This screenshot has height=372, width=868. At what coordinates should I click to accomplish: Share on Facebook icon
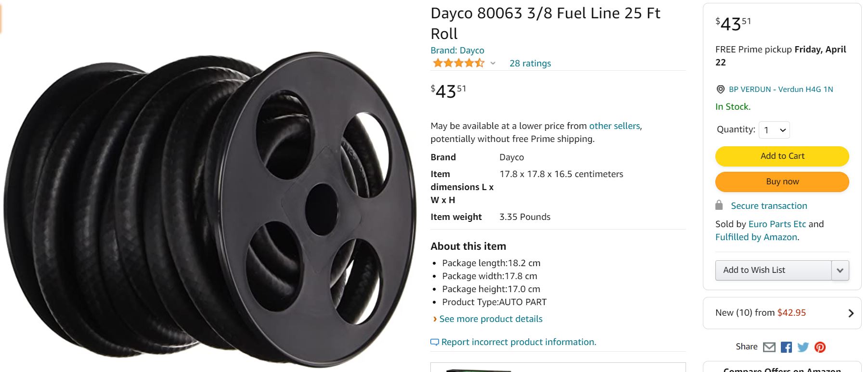pyautogui.click(x=786, y=347)
